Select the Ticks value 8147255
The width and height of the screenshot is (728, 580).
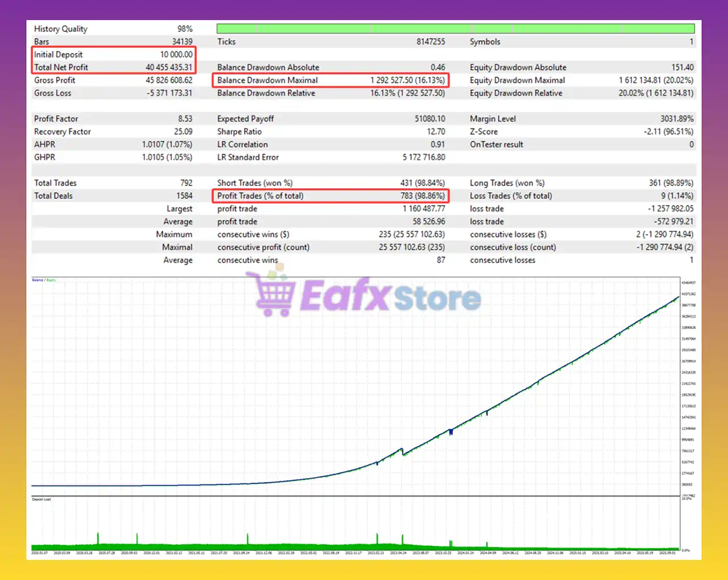431,42
